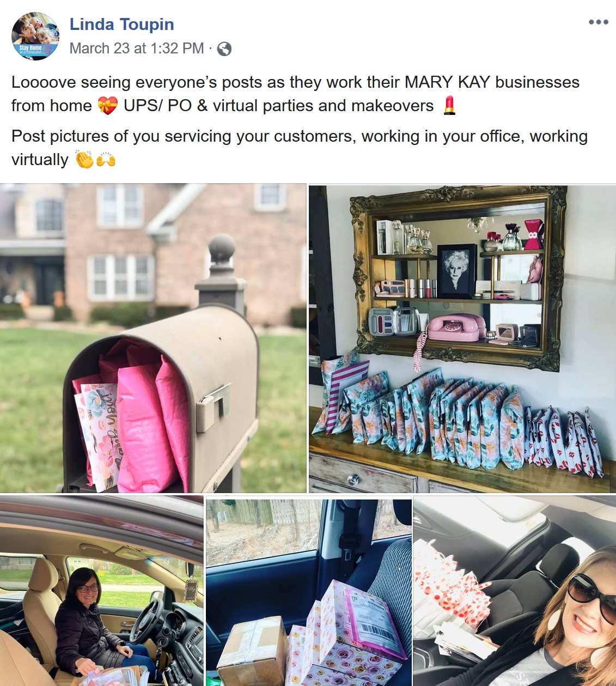Click the pink telephone in shelf photo
616x686 pixels.
pos(456,326)
